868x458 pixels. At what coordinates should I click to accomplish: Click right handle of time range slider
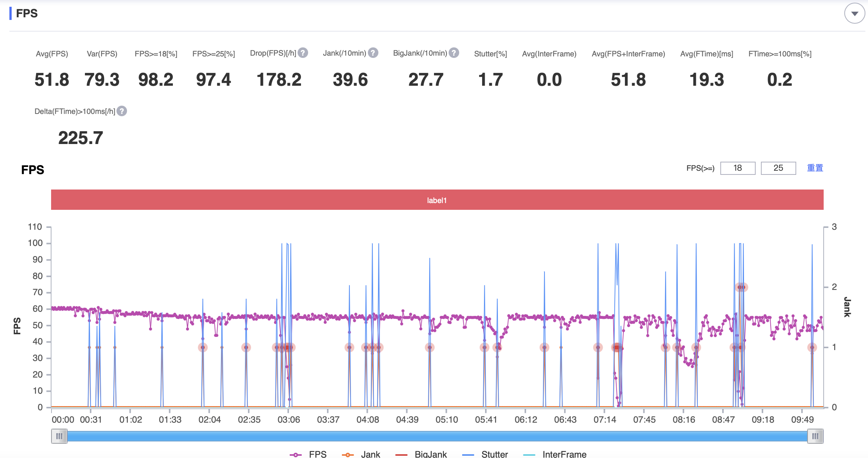tap(815, 436)
